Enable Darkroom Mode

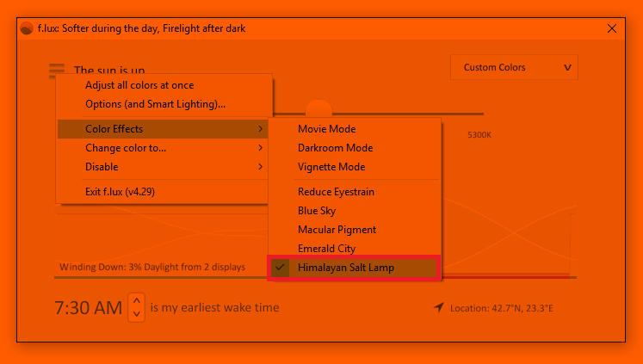[x=355, y=148]
